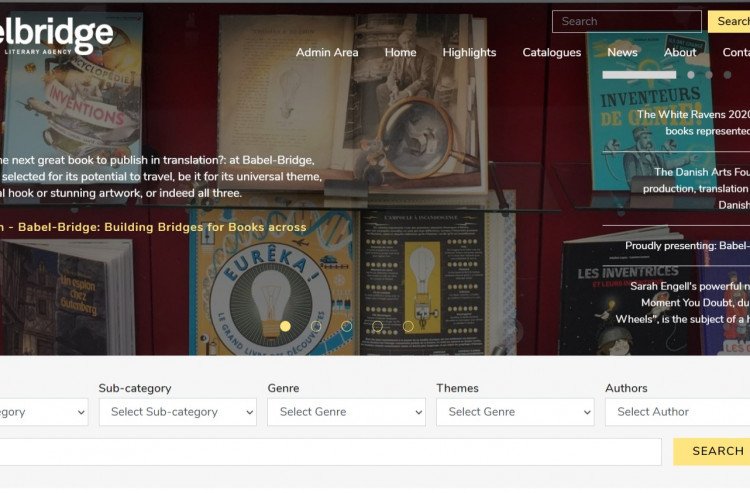The height and width of the screenshot is (493, 750).
Task: Click the yellow Search button in header
Action: [729, 22]
